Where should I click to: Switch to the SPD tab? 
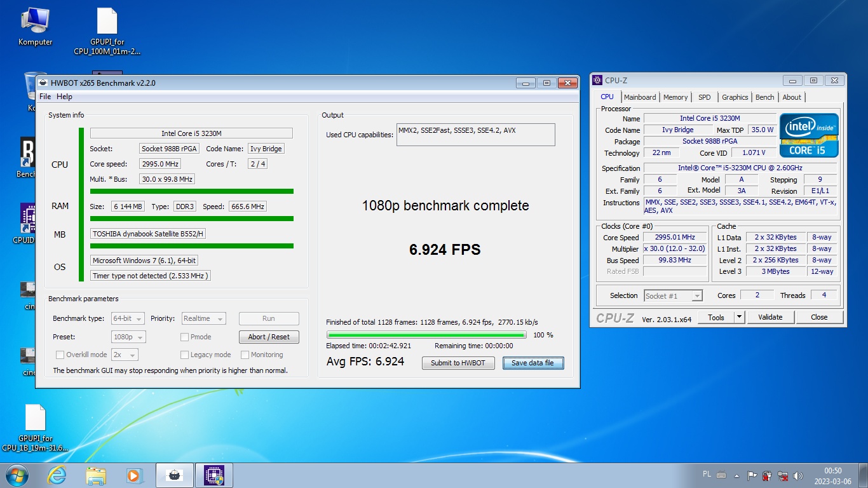(705, 97)
